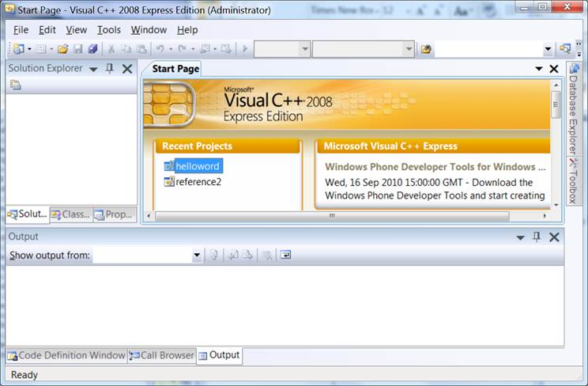Click the Copy toolbar icon
This screenshot has height=386, width=588.
pyautogui.click(x=126, y=49)
